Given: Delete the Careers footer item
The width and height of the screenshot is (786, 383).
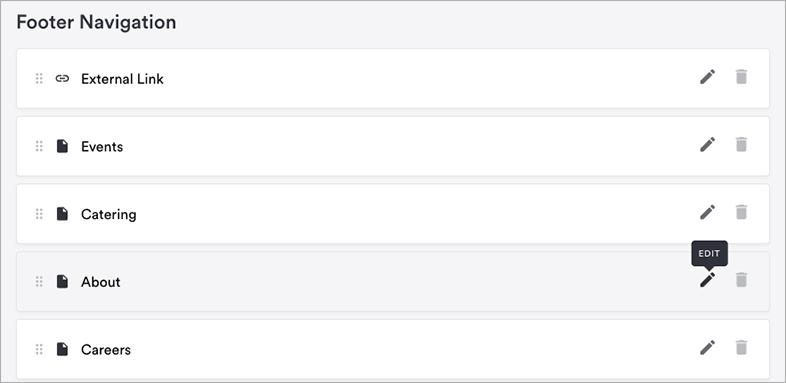Looking at the screenshot, I should 741,348.
